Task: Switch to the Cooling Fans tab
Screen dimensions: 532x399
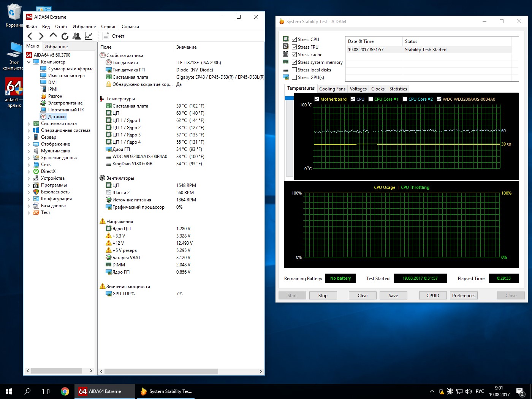Action: 332,89
